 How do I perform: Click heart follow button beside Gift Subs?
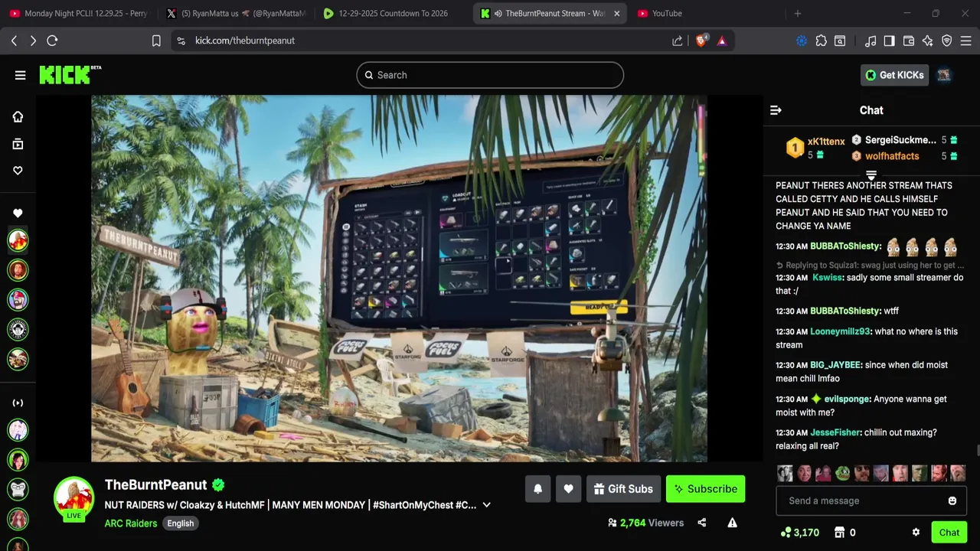pos(568,489)
